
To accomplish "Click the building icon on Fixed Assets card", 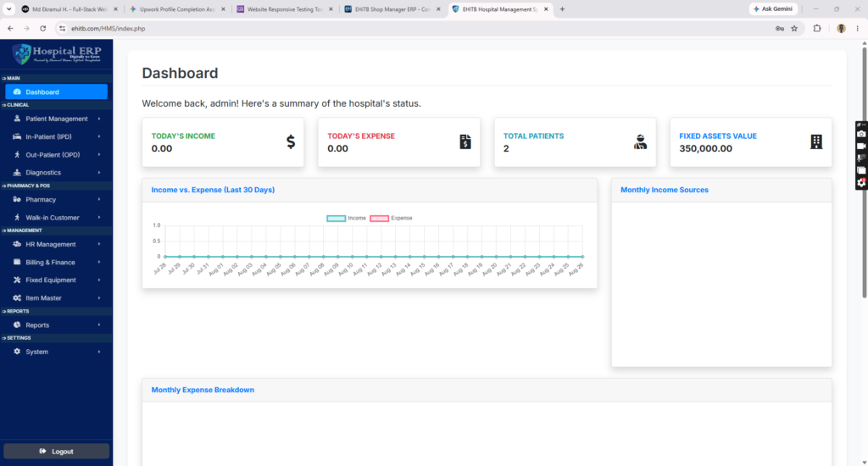I will tap(816, 142).
